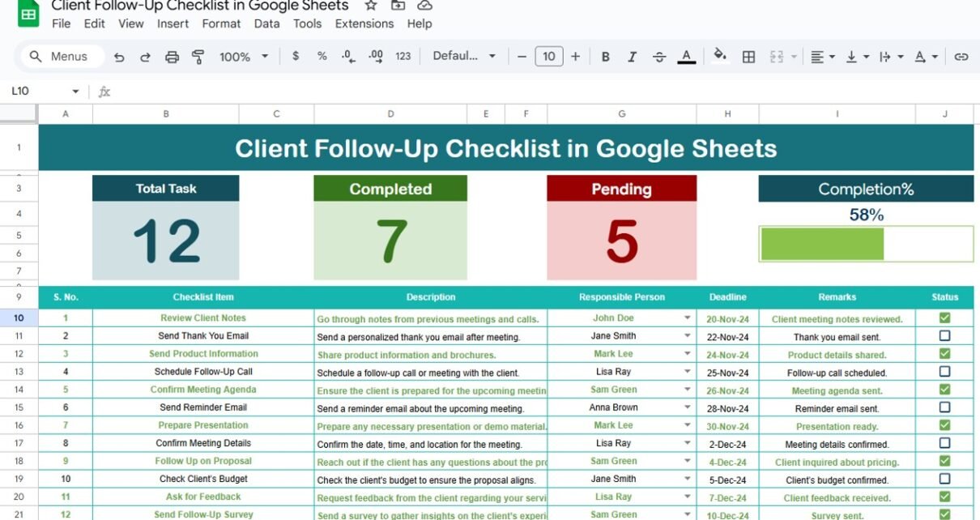The width and height of the screenshot is (980, 520).
Task: Insert a link from the toolbar
Action: click(x=961, y=57)
